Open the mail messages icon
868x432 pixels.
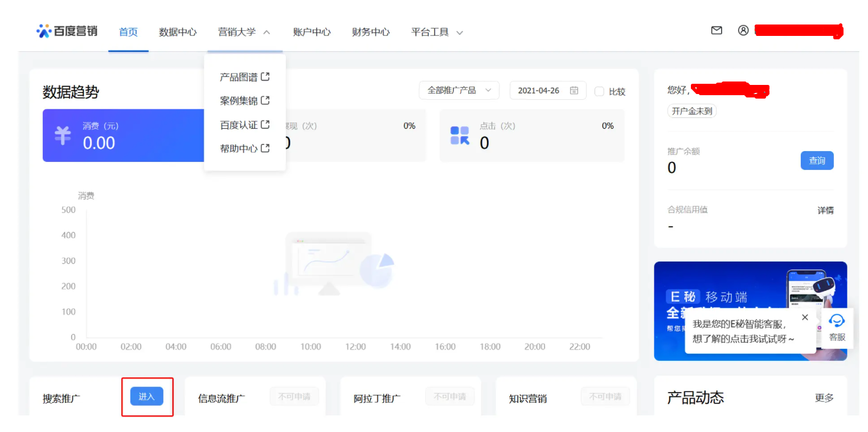[716, 31]
